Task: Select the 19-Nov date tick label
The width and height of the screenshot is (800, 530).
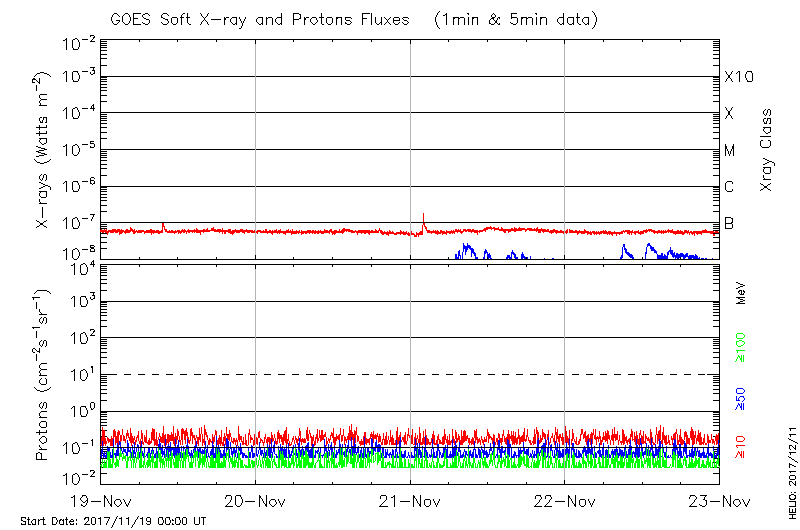Action: coord(101,501)
